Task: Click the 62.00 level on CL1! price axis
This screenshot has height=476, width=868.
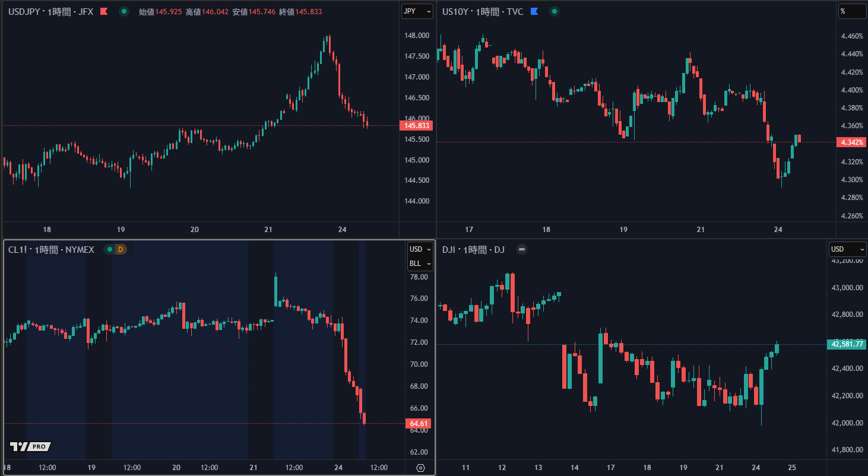Action: coord(419,452)
